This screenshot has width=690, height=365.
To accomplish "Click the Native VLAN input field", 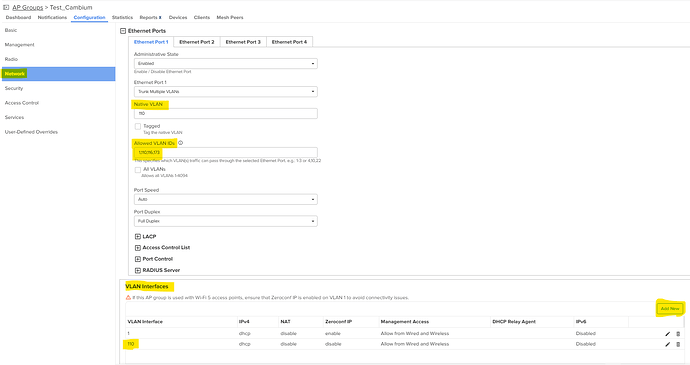I will click(226, 114).
